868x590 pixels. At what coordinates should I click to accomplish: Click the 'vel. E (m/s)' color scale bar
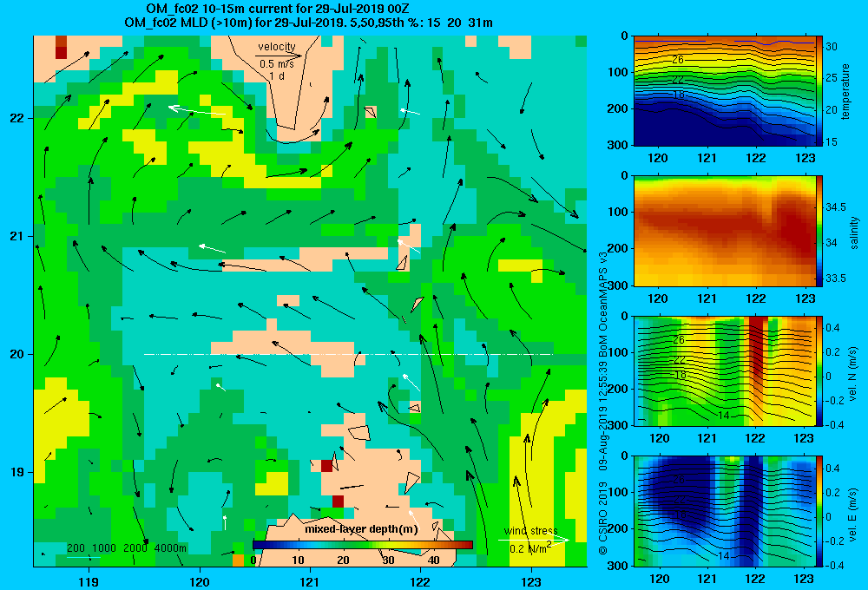click(x=820, y=511)
